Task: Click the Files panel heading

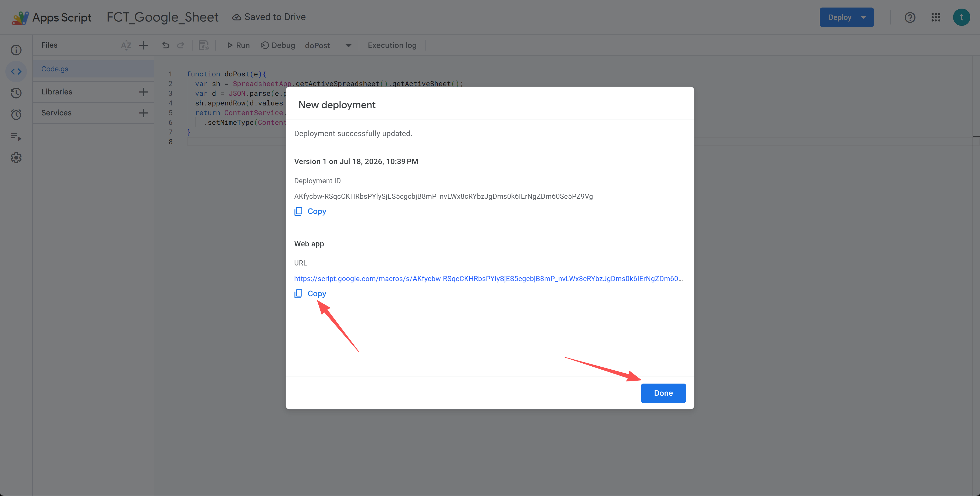Action: tap(49, 45)
